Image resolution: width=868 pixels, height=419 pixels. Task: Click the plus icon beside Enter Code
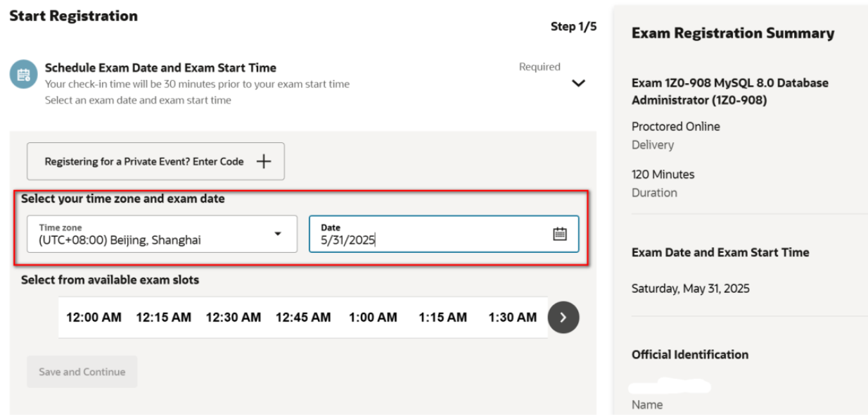(x=263, y=161)
